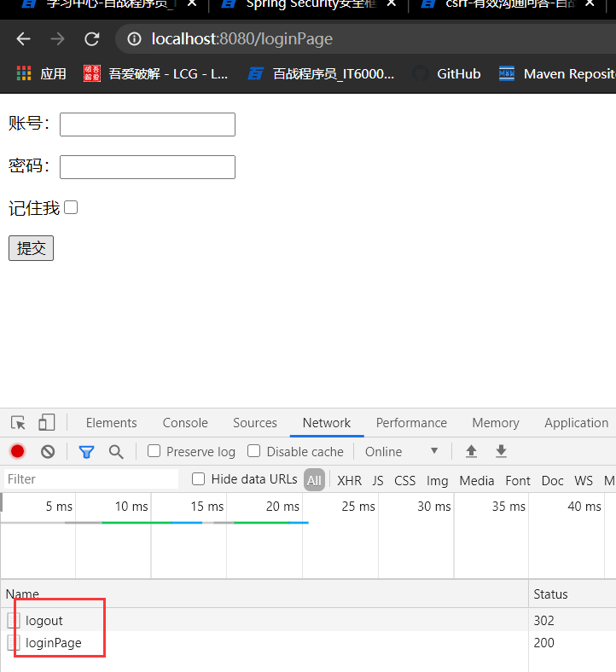Open the GitHub bookmark
The height and width of the screenshot is (672, 616).
(446, 73)
